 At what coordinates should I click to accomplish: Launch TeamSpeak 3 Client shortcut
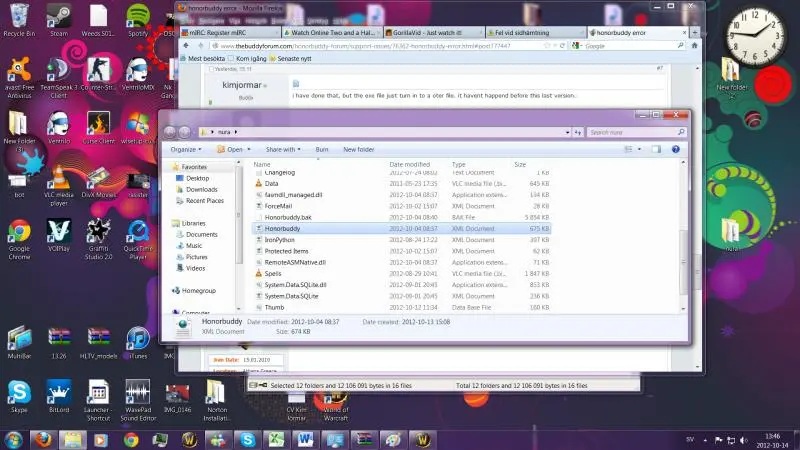(59, 78)
